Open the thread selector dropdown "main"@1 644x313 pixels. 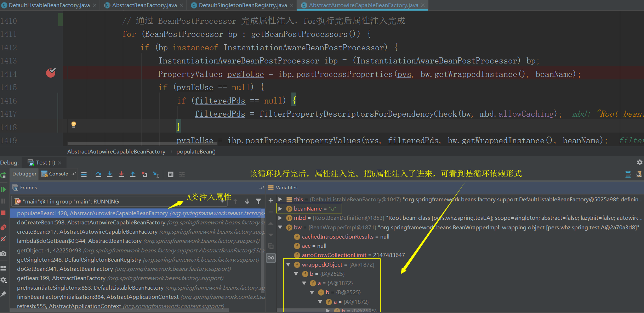119,201
